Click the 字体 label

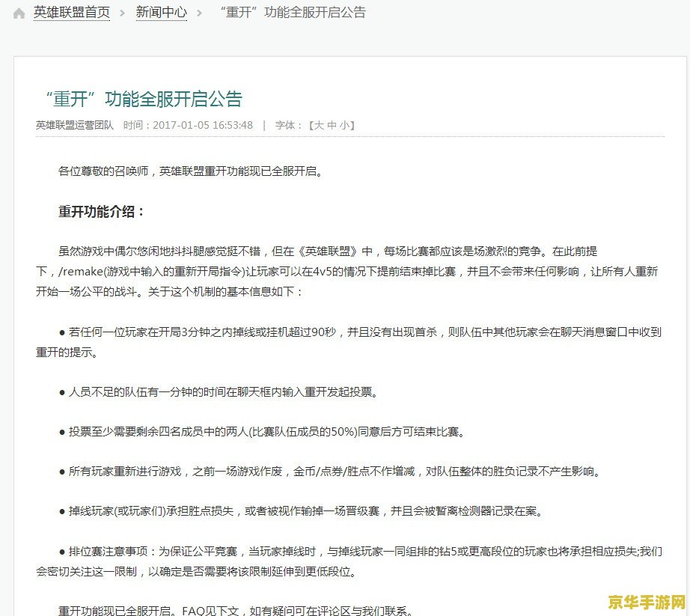(x=285, y=126)
